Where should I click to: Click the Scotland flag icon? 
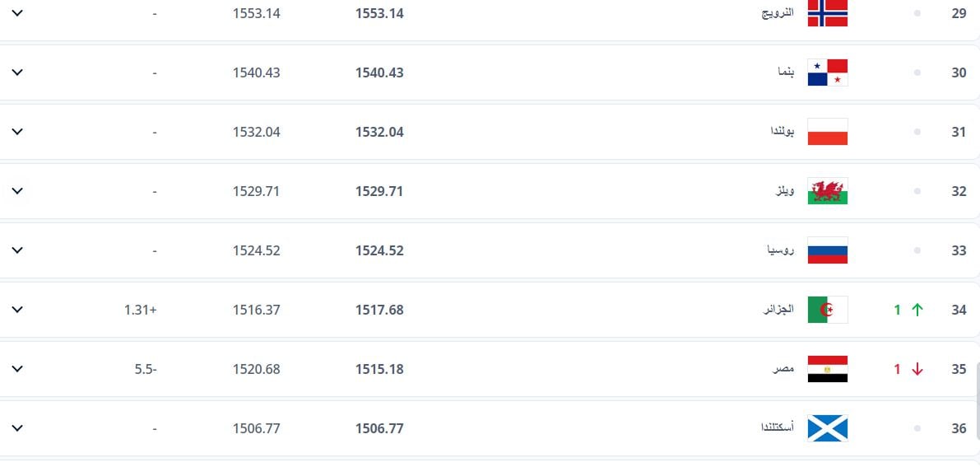point(827,428)
